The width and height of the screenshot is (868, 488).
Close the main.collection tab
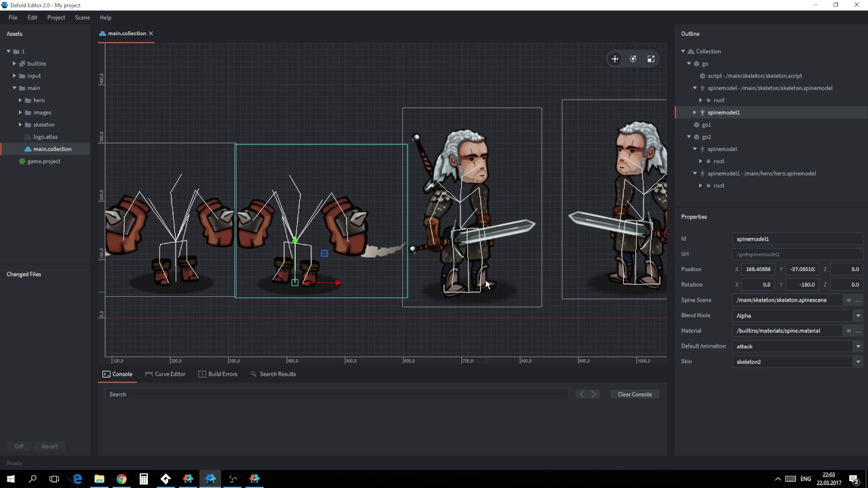click(x=151, y=33)
